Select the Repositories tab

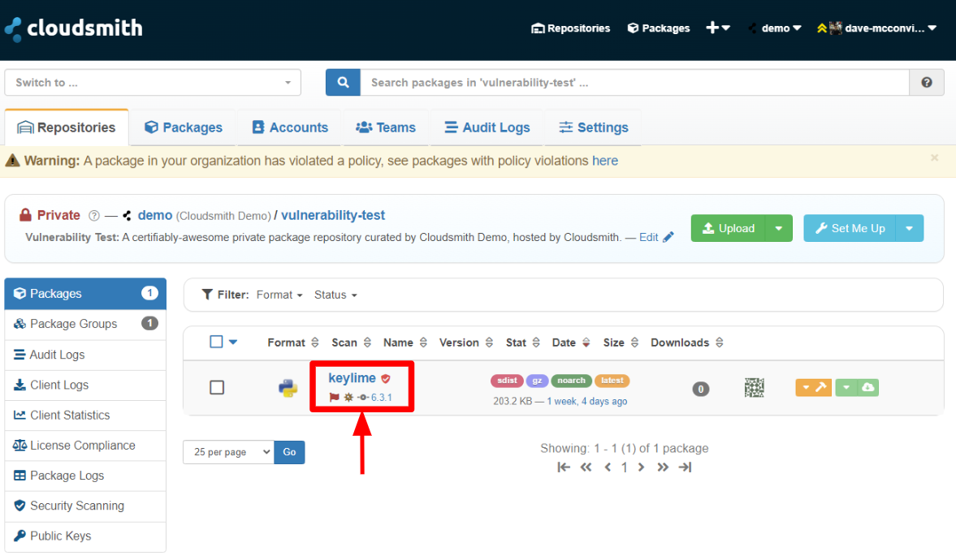pyautogui.click(x=67, y=127)
